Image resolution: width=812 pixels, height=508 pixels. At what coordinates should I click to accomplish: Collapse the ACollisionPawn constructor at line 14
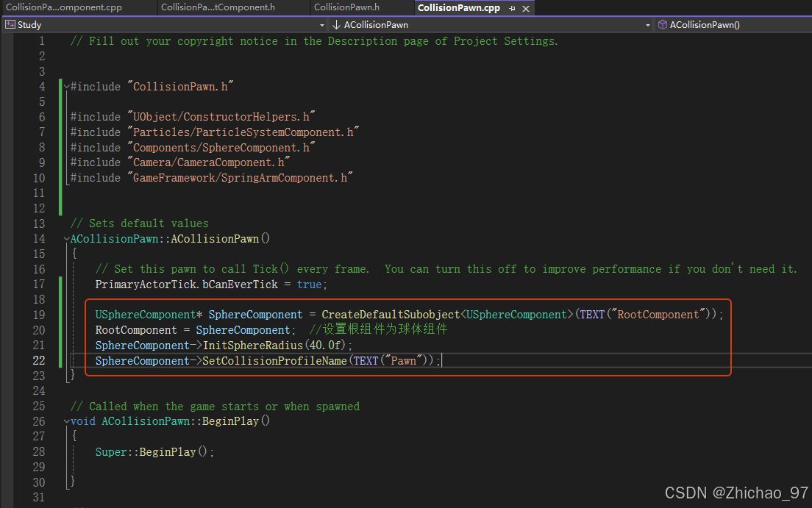67,239
